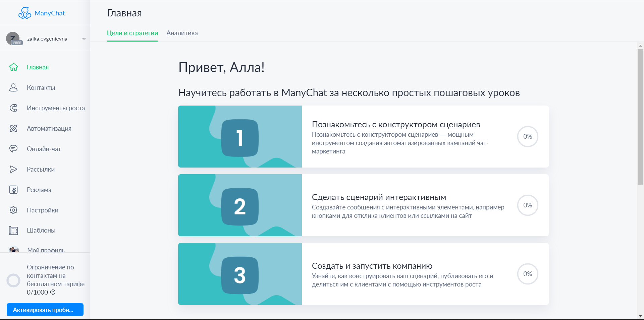Expand the zaika.evgenievna account dropdown arrow
This screenshot has height=320, width=644.
[84, 39]
